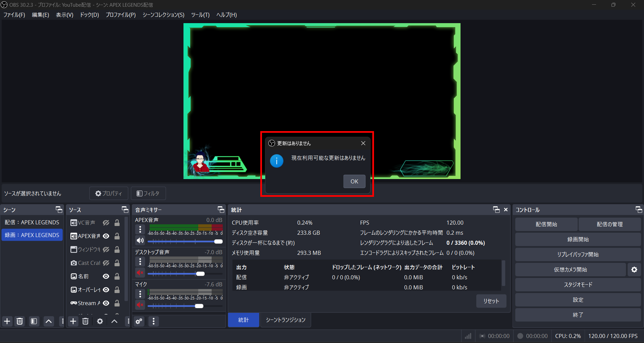Pop out the 統計 dock icon
The image size is (644, 343).
coord(496,210)
